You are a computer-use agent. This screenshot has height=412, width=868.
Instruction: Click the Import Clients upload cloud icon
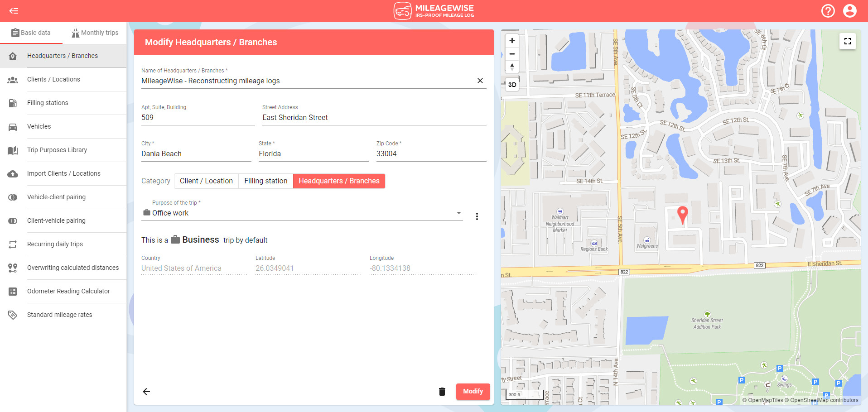tap(13, 174)
